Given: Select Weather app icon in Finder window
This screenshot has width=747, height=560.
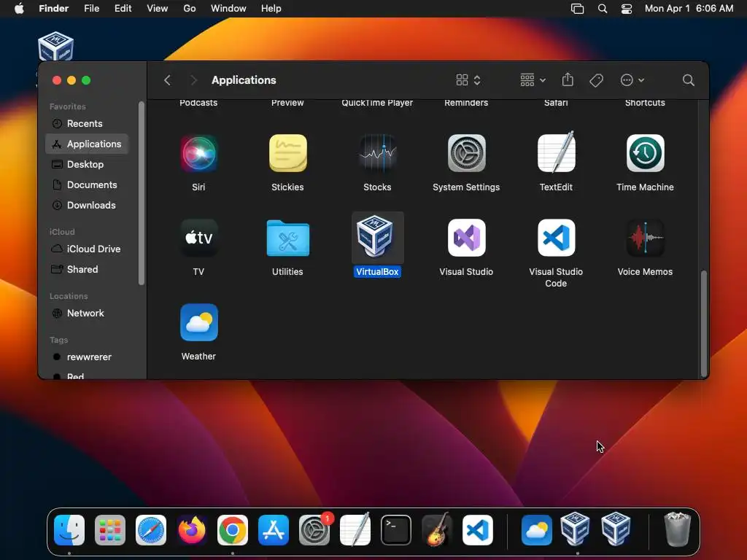Looking at the screenshot, I should [x=198, y=322].
